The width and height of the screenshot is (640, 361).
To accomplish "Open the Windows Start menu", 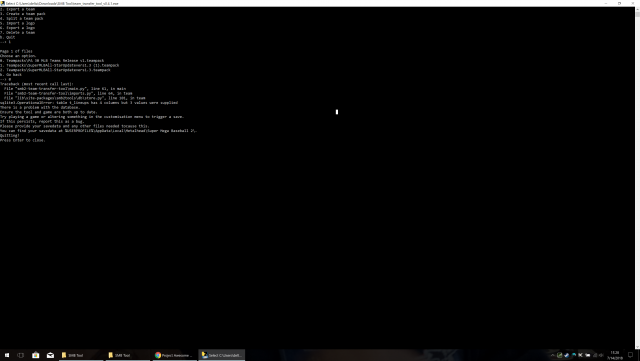I will (x=7, y=355).
